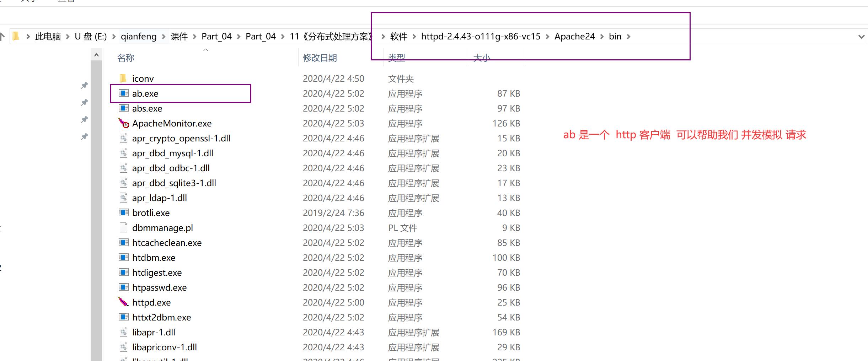Viewport: 868px width, 361px height.
Task: Click the brotli.exe application icon
Action: click(123, 212)
